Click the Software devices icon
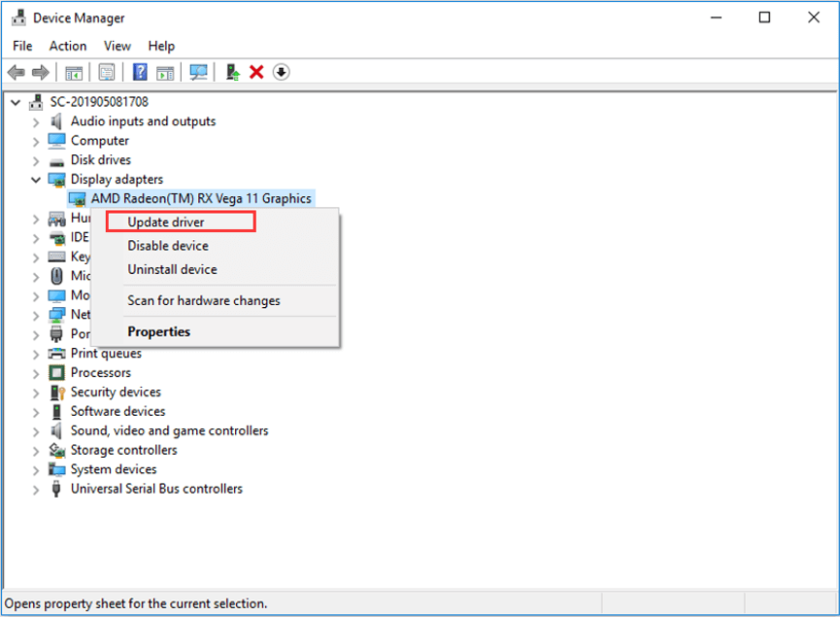 pos(56,412)
